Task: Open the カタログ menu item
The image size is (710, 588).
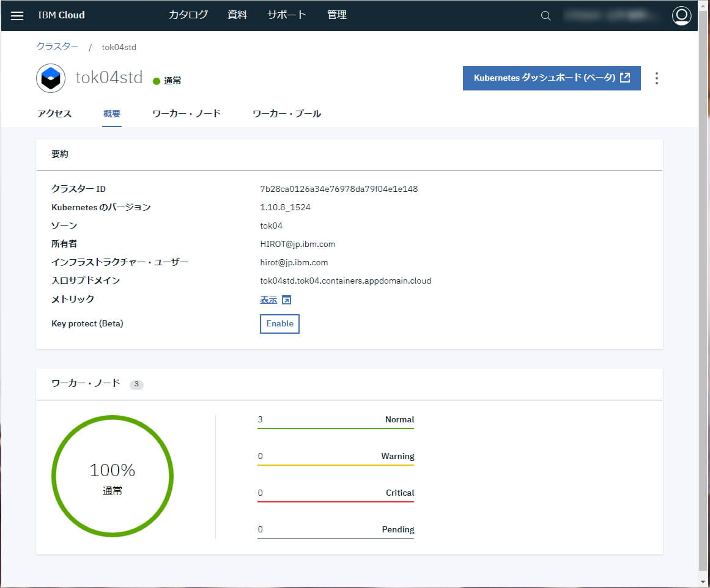Action: point(188,15)
